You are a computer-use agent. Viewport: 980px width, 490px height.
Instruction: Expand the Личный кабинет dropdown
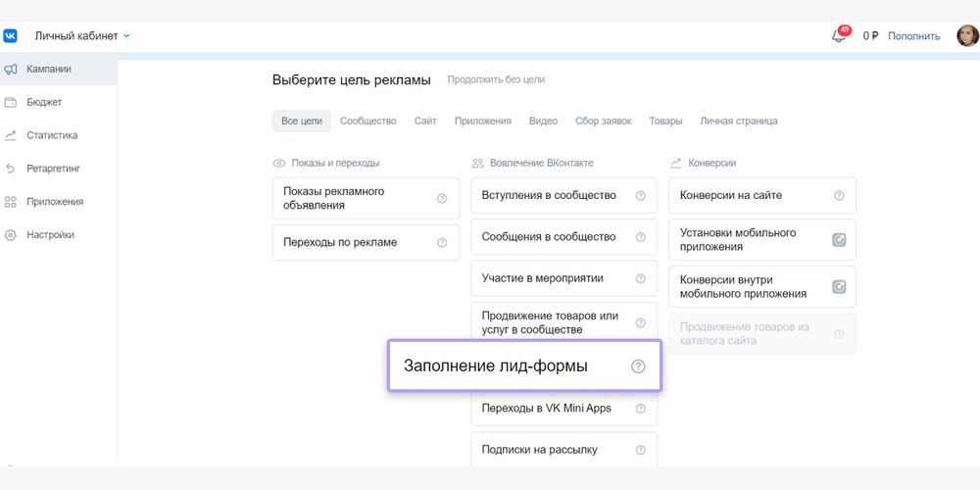82,36
